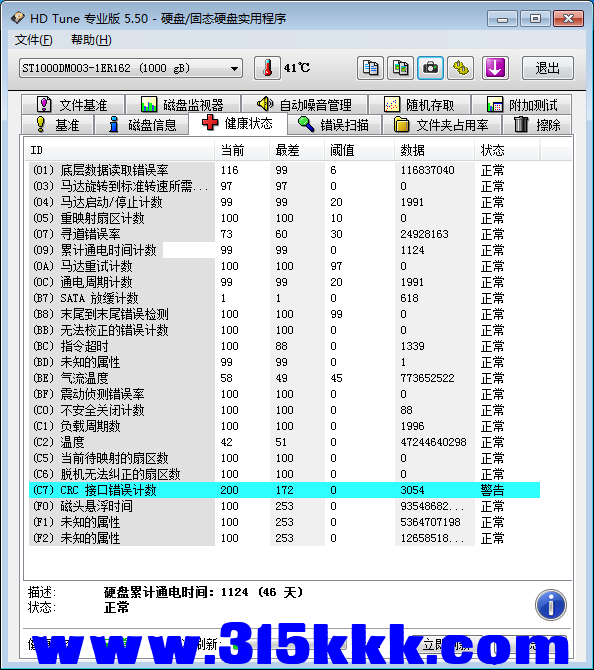
Task: Open the drive selection dropdown ST1000DM003
Action: click(131, 68)
